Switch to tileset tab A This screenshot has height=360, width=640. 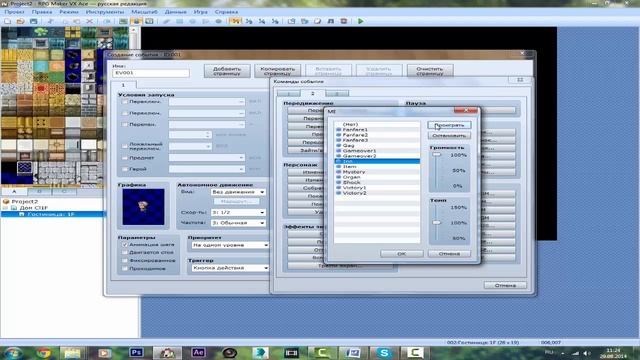14,191
